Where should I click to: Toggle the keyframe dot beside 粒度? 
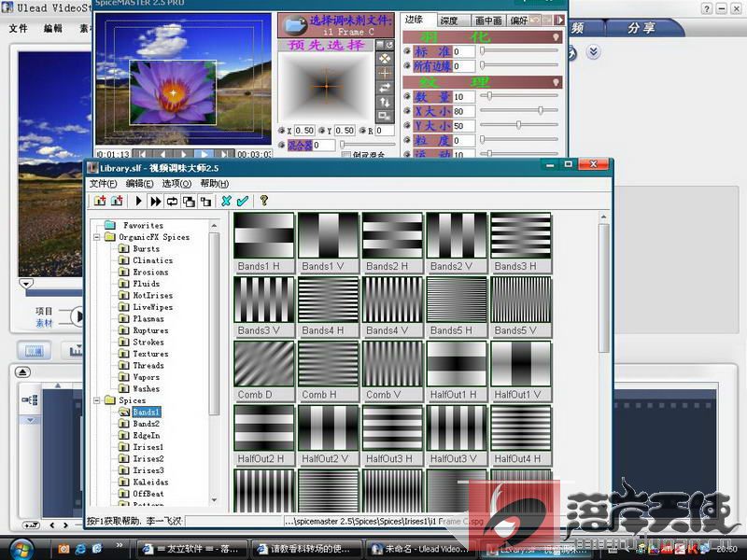point(407,140)
